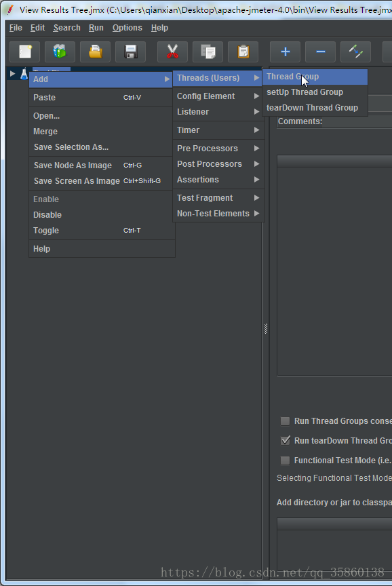
Task: Expand Threads (Users) submenu
Action: tap(218, 78)
